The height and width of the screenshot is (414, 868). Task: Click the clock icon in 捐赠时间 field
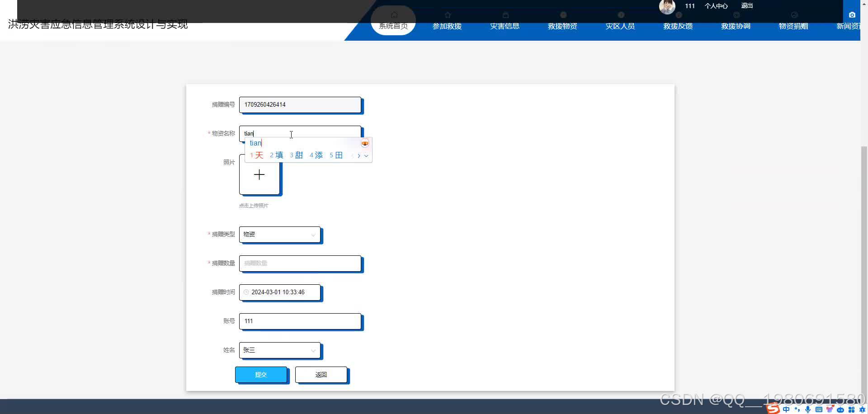click(x=246, y=292)
